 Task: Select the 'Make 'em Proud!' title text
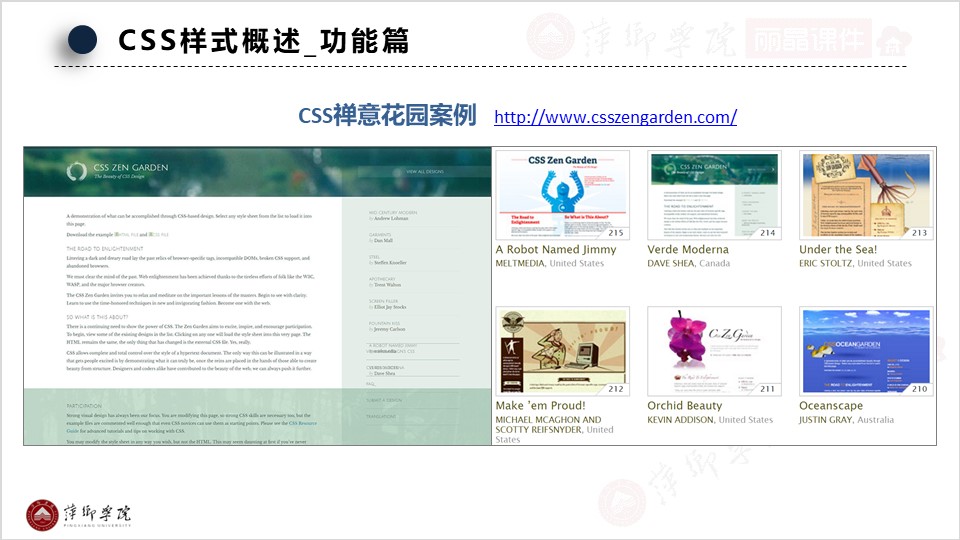[541, 406]
